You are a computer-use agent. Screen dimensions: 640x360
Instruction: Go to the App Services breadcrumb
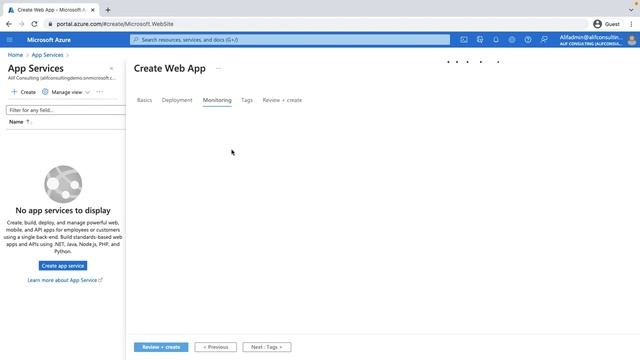[47, 55]
